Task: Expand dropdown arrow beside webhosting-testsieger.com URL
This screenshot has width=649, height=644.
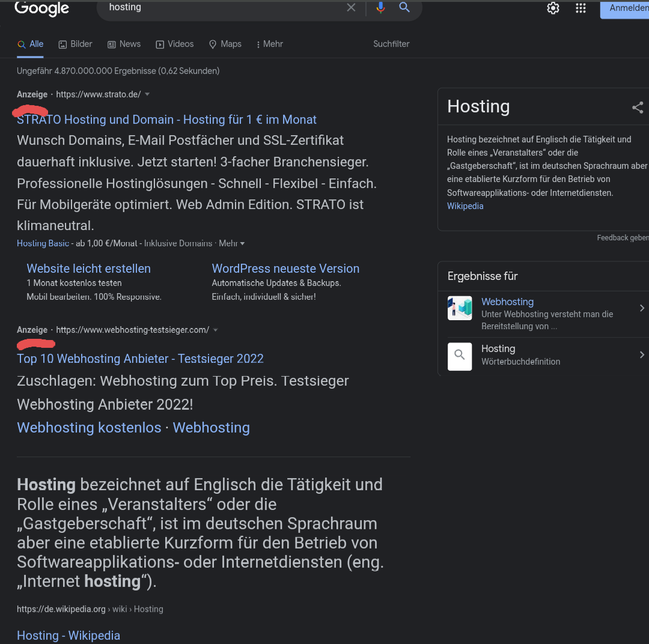Action: (x=215, y=330)
